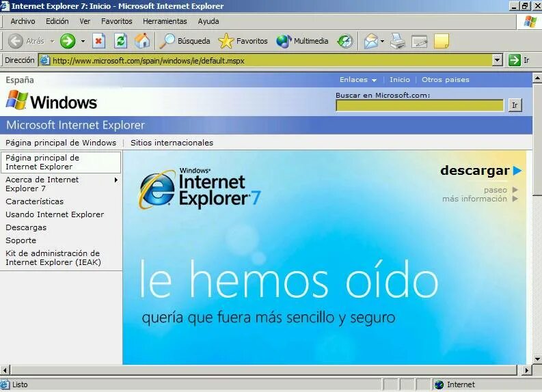
Task: Print page using printer icon
Action: pos(398,41)
